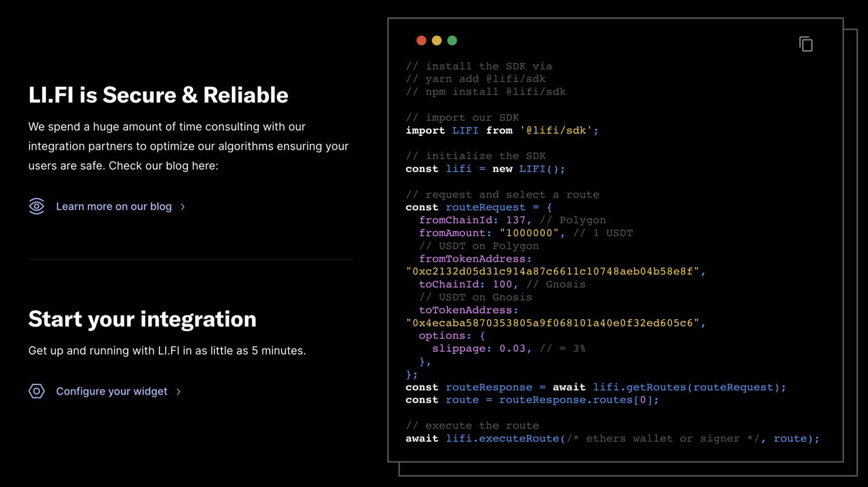Click the 0x4ecaba58 Gnosis token address
Screen dimensions: 868x487
point(556,323)
